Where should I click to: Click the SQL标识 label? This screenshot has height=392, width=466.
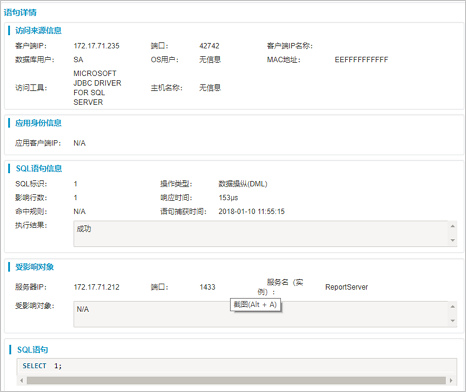[31, 184]
